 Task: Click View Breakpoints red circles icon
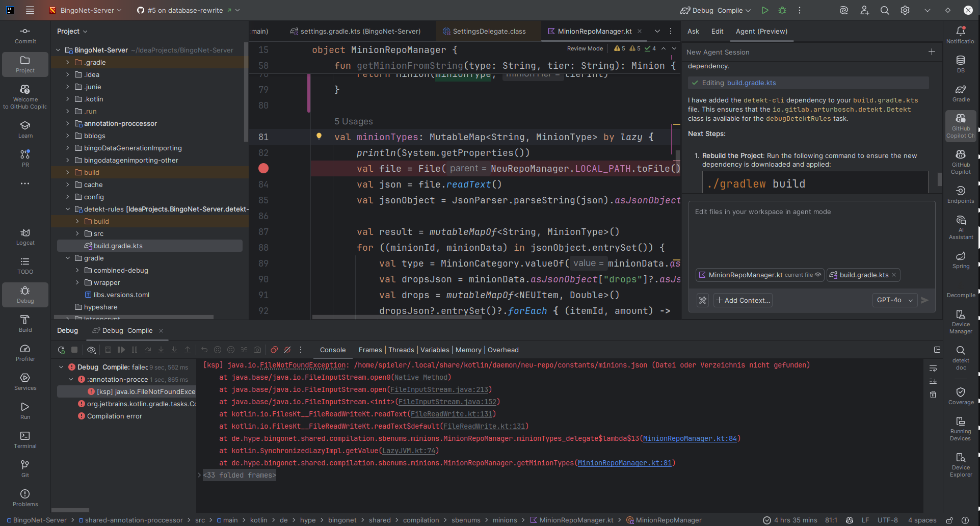274,350
